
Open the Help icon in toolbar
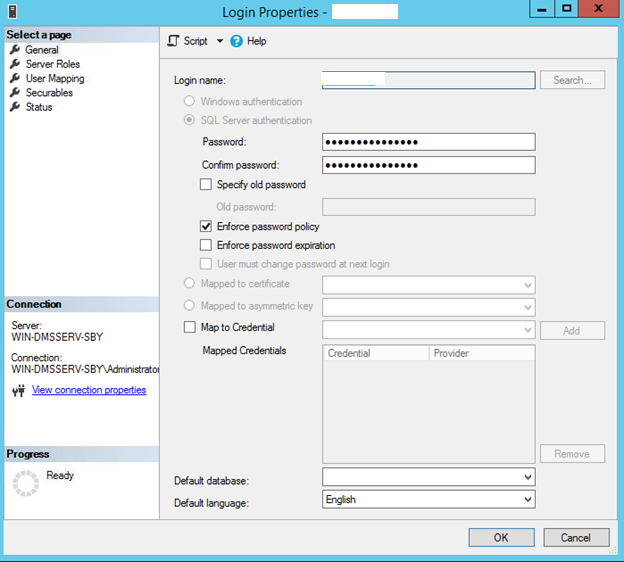point(237,41)
